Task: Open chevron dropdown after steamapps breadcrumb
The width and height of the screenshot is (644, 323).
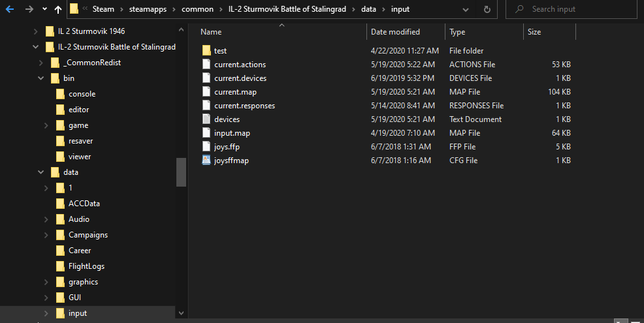Action: (174, 9)
